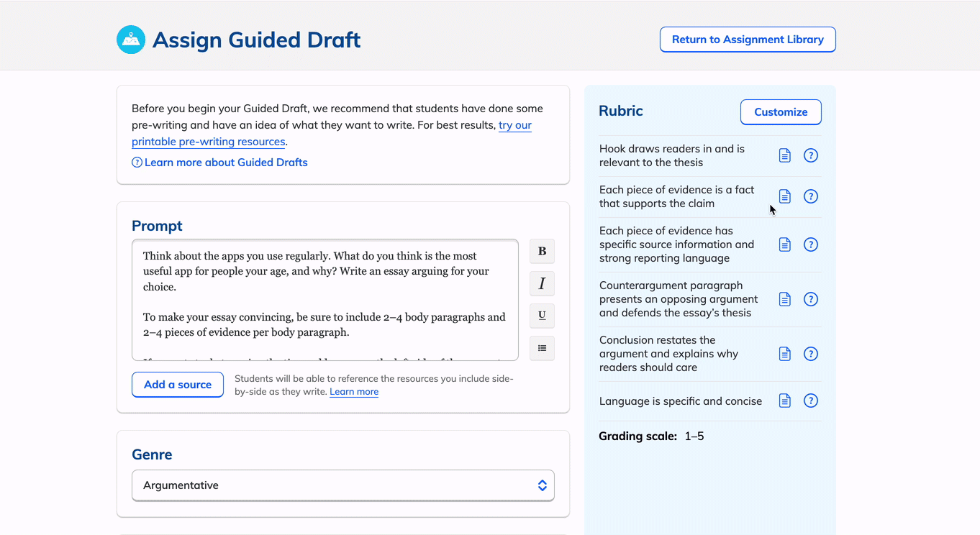Viewport: 980px width, 535px height.
Task: Open document icon for evidence is a fact row
Action: (785, 196)
